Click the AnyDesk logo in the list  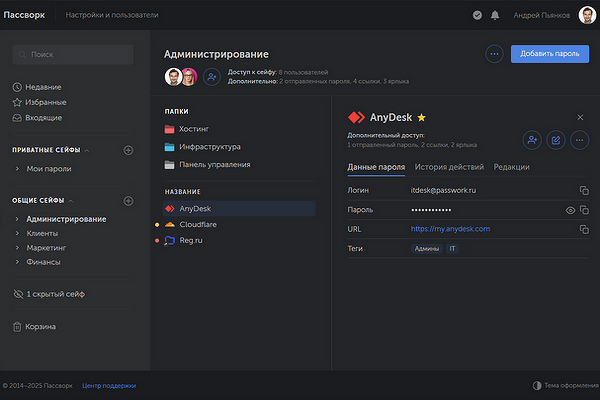click(x=170, y=209)
